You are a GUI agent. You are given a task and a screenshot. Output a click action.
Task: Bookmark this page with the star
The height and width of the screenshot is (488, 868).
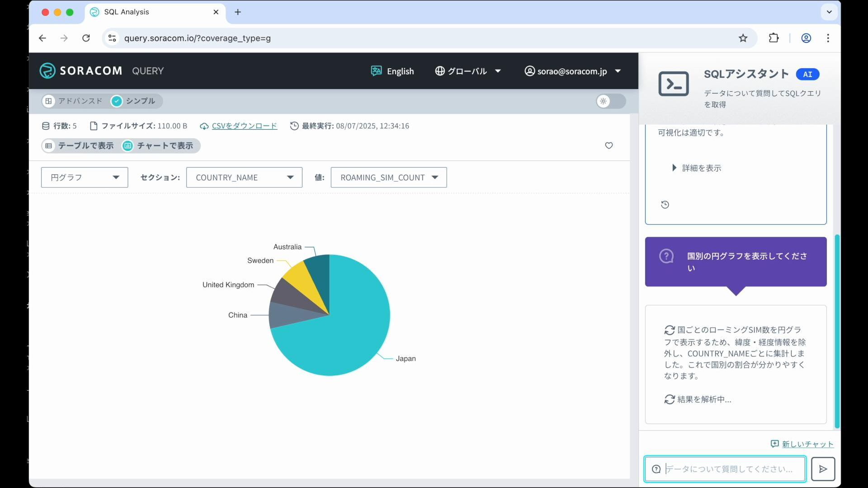tap(743, 38)
